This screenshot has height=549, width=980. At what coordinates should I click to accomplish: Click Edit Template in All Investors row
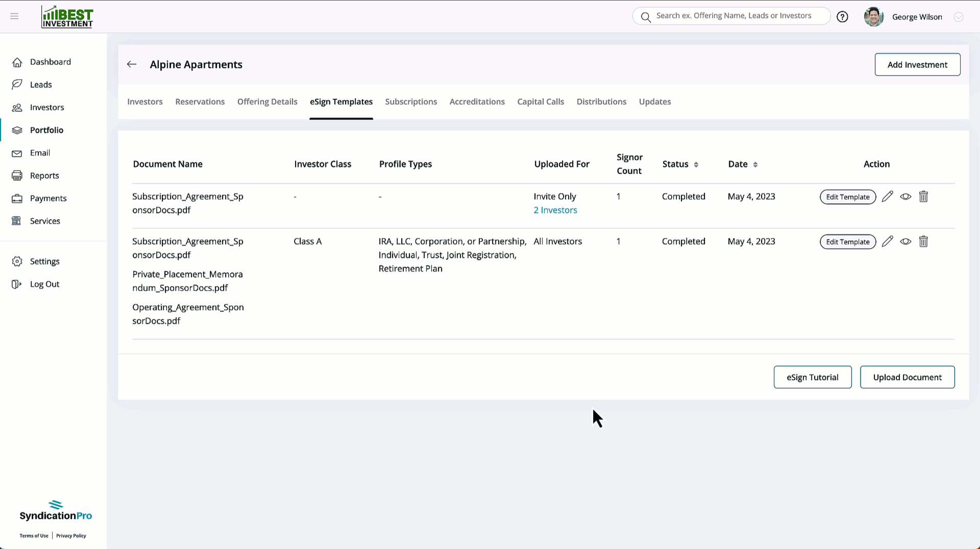848,242
